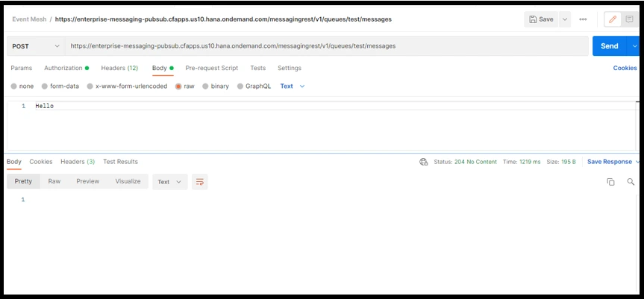644x299 pixels.
Task: Switch to the Headers (12) tab
Action: pos(119,68)
